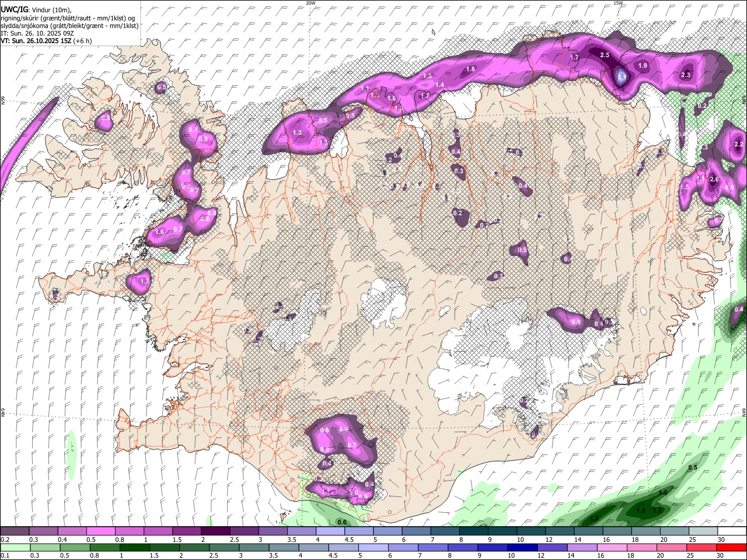747x560 pixels.
Task: Click swatch between 8 and 9, upper scale
Action: pos(474,531)
